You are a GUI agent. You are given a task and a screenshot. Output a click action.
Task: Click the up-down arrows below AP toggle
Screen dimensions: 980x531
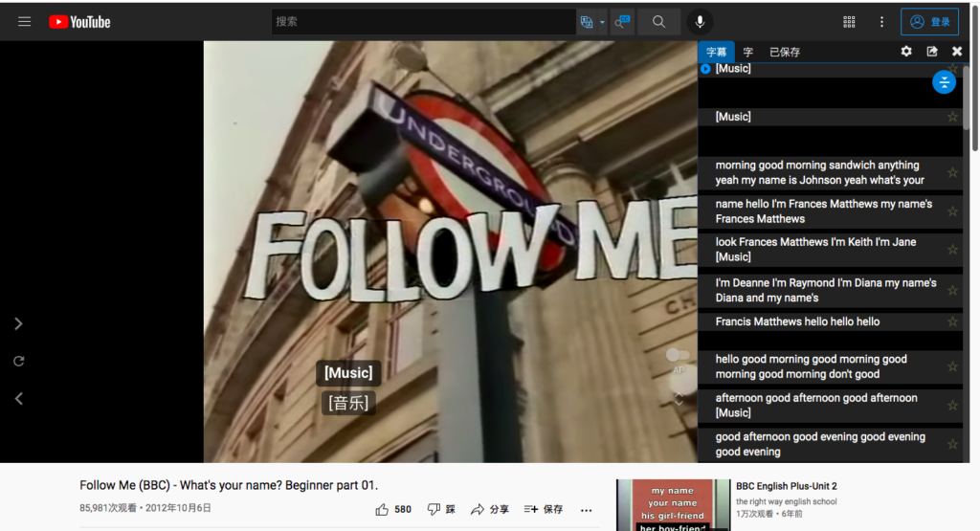pos(679,398)
